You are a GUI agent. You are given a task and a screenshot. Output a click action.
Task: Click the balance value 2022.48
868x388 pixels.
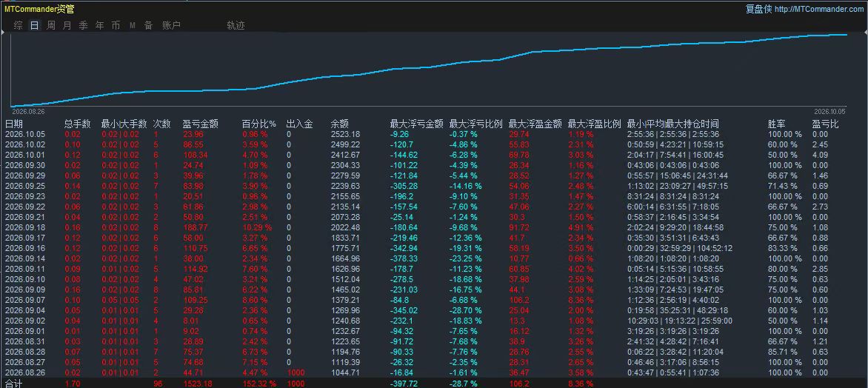pyautogui.click(x=345, y=227)
